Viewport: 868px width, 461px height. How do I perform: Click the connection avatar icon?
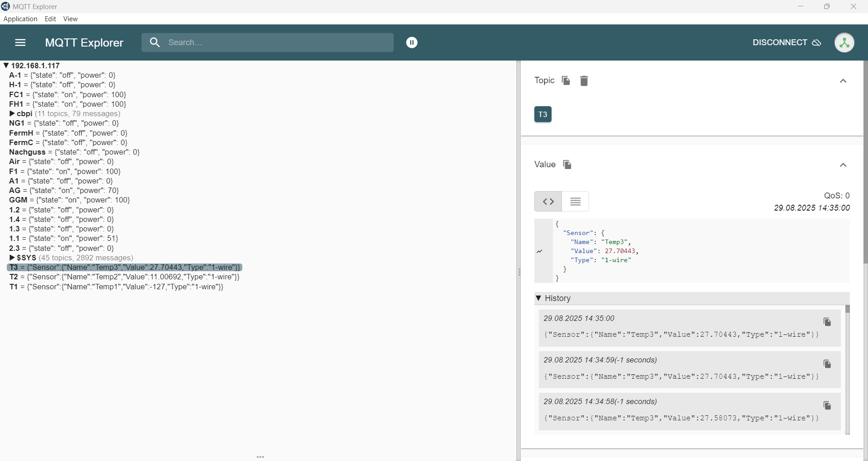coord(844,42)
